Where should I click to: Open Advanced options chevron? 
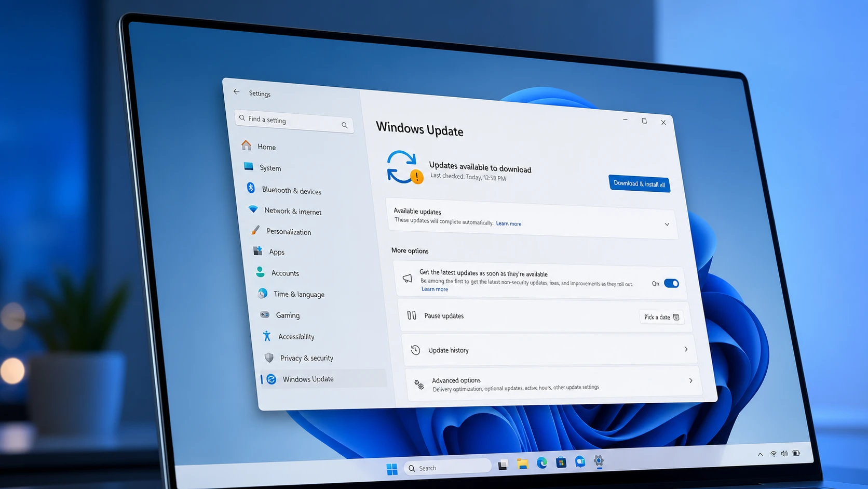[690, 381]
